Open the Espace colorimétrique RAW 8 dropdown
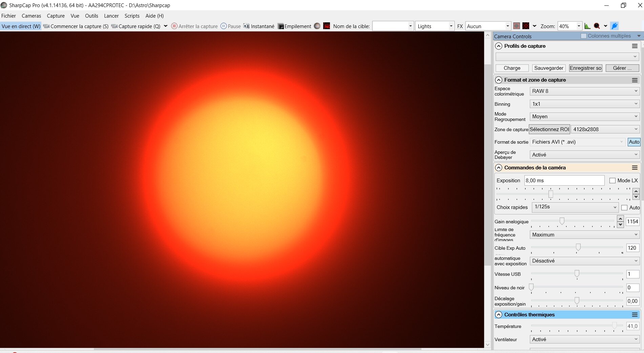This screenshot has height=353, width=644. 585,91
